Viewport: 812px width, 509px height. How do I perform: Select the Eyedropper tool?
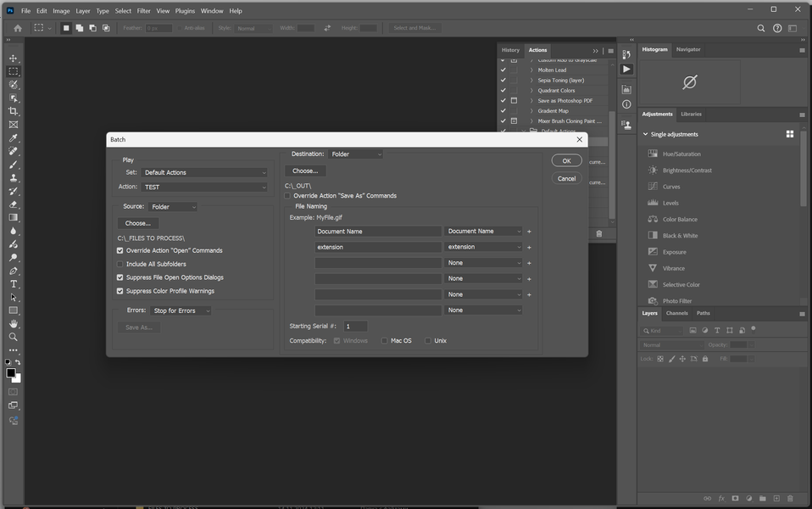pos(14,138)
